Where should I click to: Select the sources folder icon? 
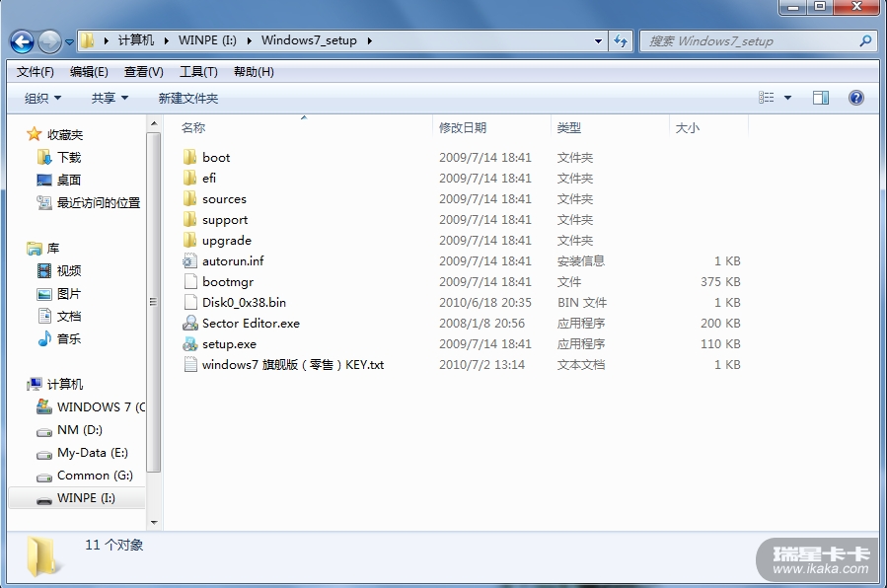click(190, 198)
